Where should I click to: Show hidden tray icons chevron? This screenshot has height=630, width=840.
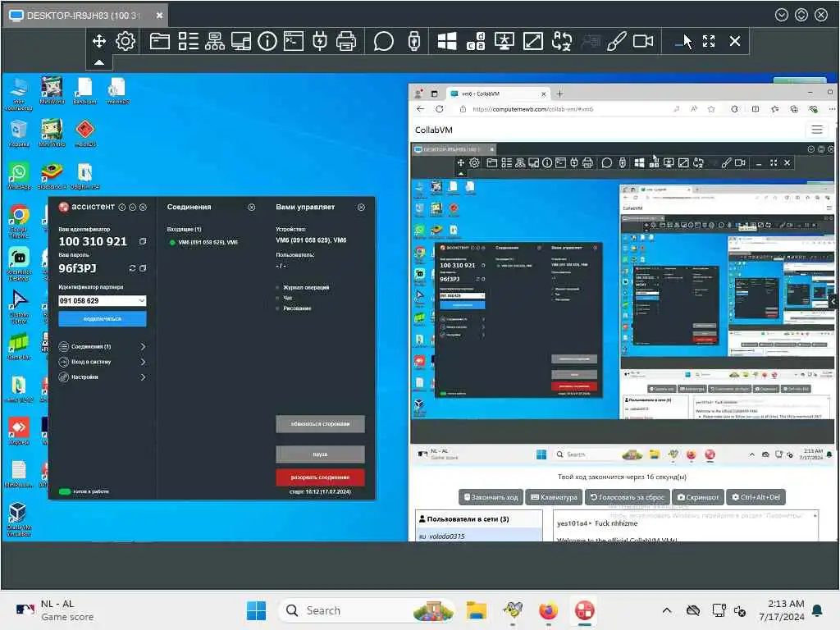pyautogui.click(x=666, y=610)
